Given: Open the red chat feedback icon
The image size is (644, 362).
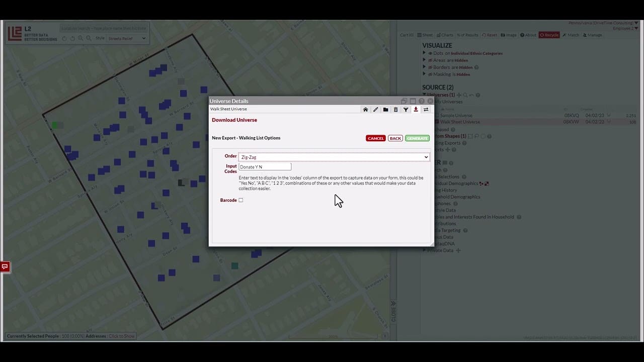Looking at the screenshot, I should point(5,266).
